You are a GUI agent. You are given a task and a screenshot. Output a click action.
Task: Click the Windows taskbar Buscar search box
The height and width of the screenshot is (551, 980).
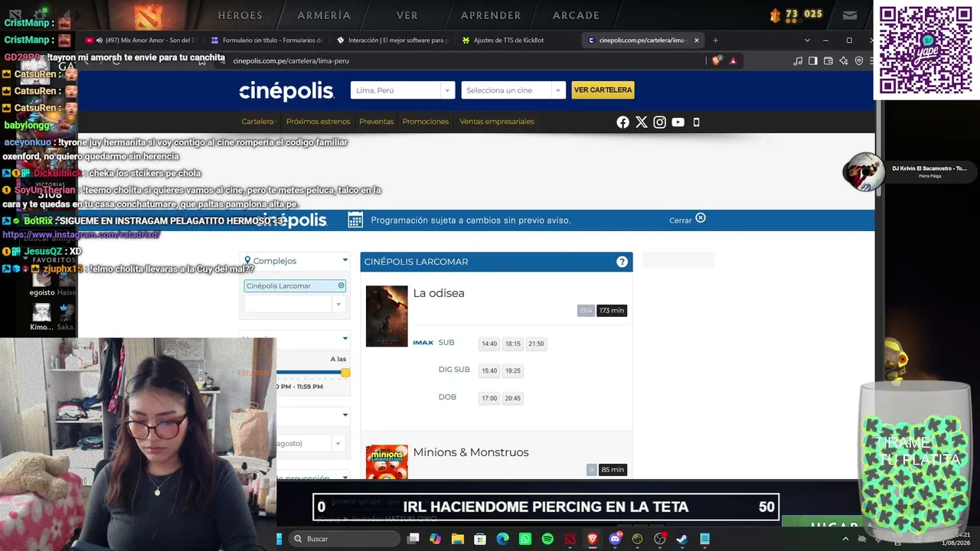345,539
